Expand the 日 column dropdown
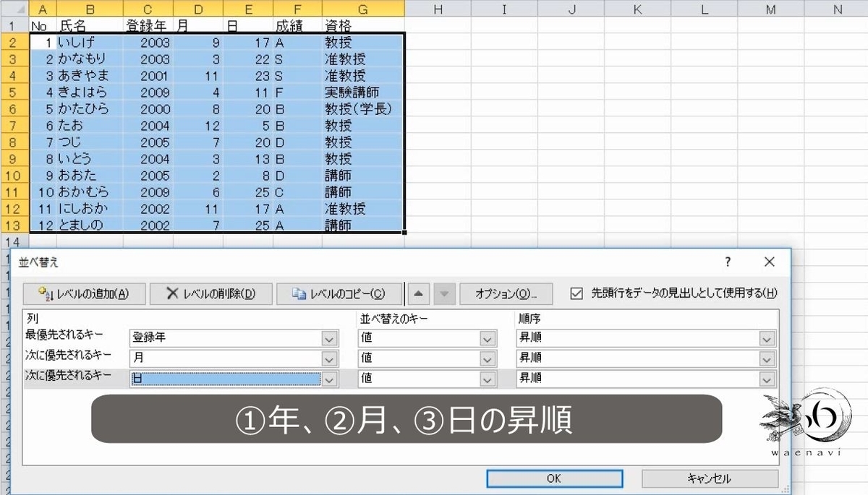Viewport: 868px width, 495px height. point(330,378)
